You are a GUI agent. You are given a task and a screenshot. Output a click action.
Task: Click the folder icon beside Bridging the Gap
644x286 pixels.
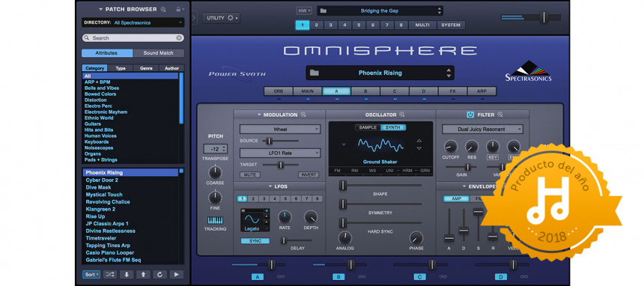tap(323, 10)
